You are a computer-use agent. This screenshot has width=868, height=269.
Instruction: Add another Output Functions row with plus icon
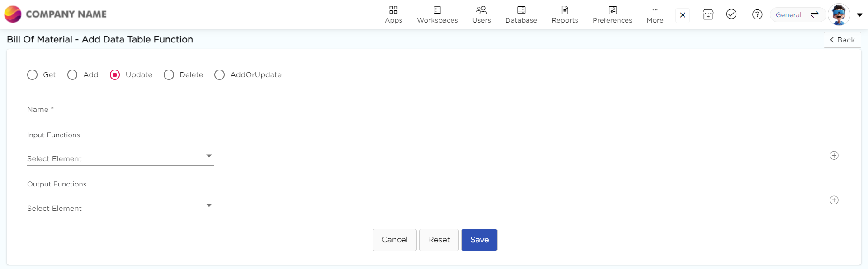(834, 200)
